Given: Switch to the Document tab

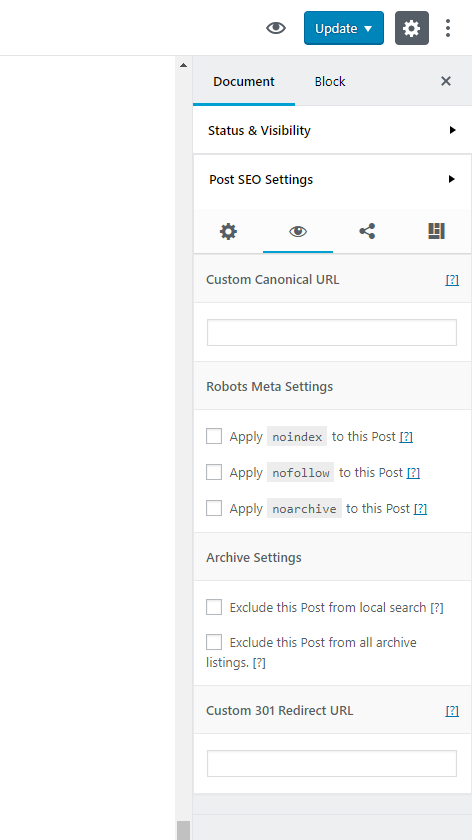Looking at the screenshot, I should click(x=244, y=81).
